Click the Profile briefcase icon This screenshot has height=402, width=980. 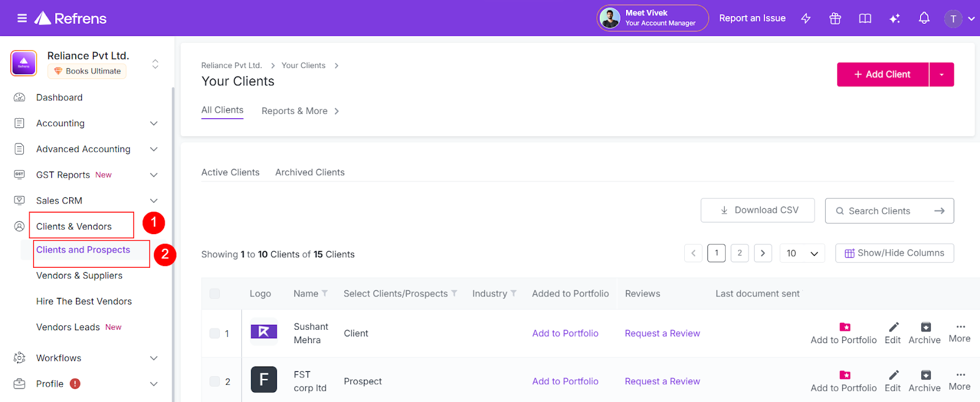pyautogui.click(x=20, y=384)
